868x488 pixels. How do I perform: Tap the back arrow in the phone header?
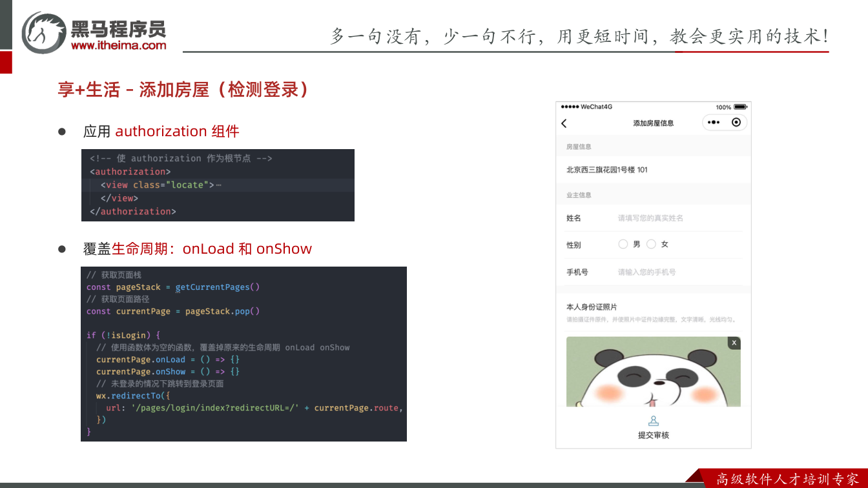[564, 123]
